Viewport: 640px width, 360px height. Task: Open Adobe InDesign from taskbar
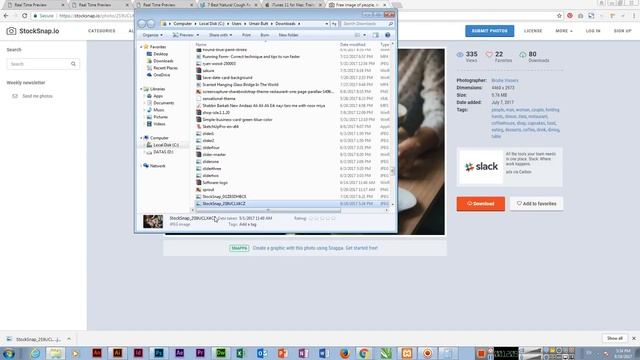[138, 353]
